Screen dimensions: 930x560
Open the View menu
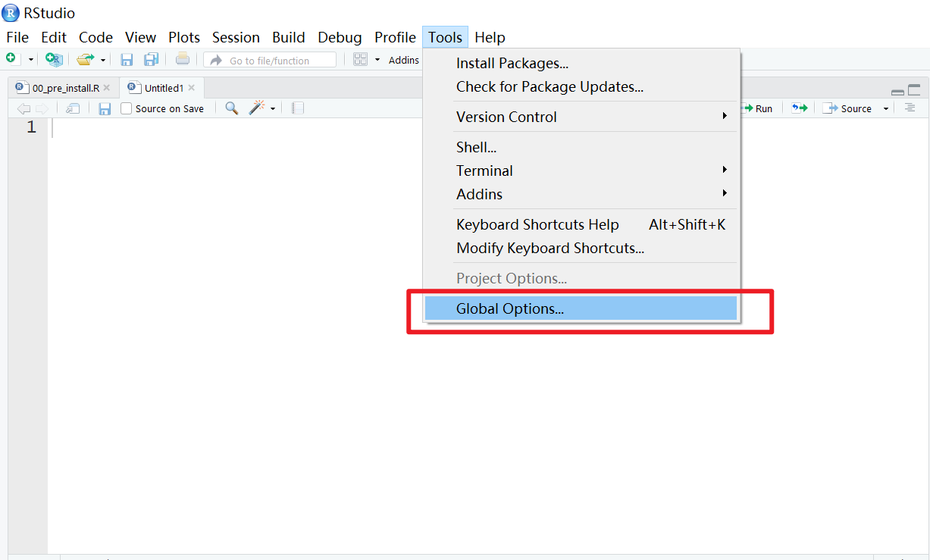(140, 37)
